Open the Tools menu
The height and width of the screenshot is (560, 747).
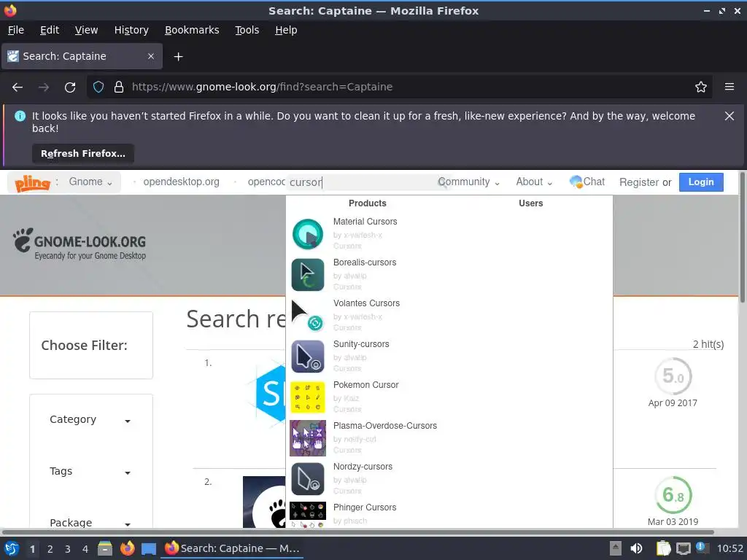[247, 30]
